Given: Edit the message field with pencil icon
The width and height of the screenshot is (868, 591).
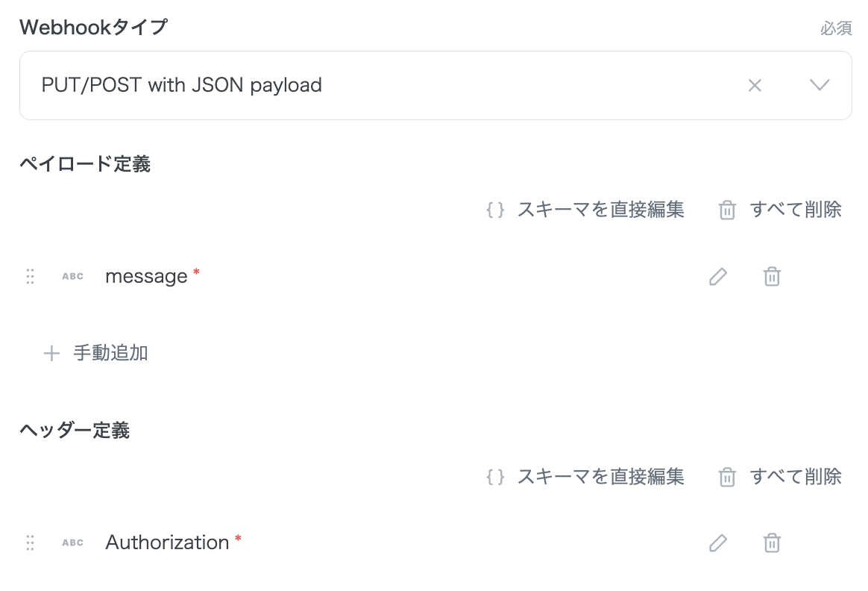Looking at the screenshot, I should tap(717, 277).
